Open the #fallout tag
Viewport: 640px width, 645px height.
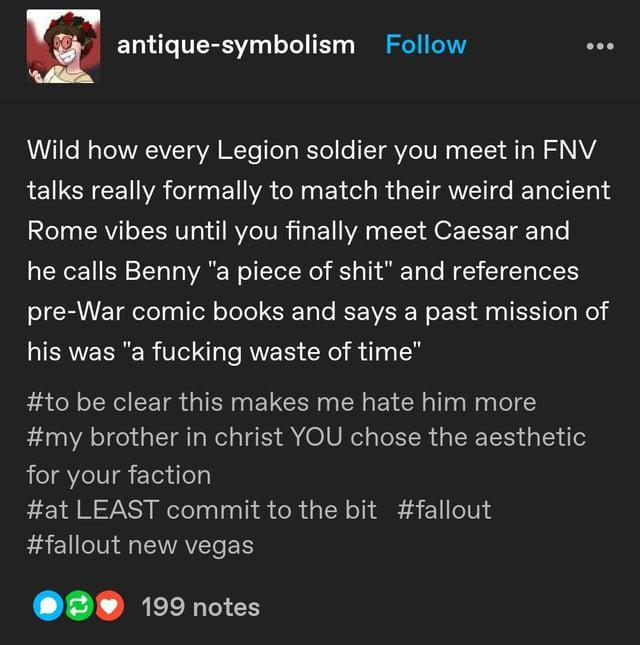coord(444,510)
